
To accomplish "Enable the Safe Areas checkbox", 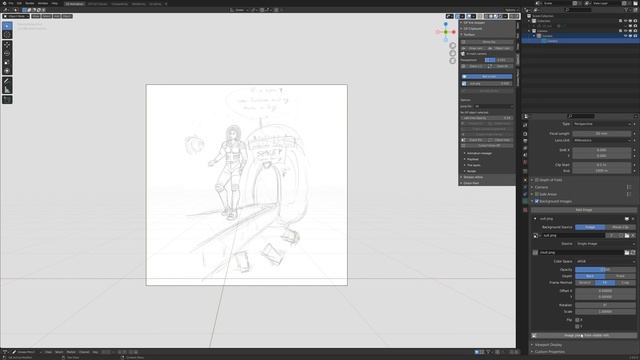I will click(537, 194).
